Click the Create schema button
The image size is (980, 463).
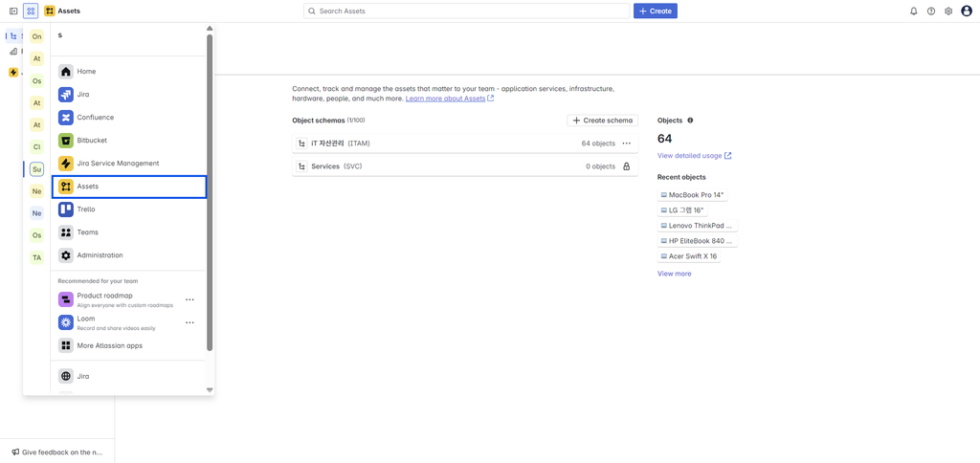click(x=603, y=121)
